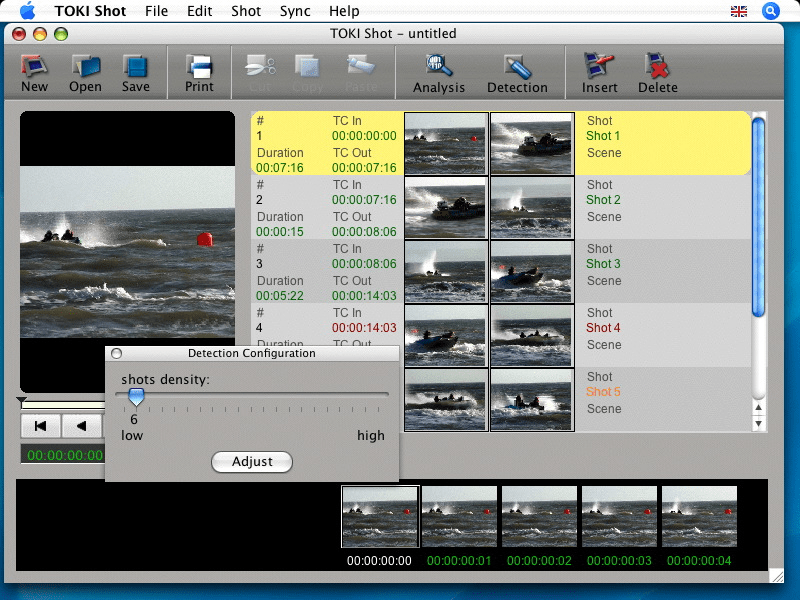Viewport: 800px width, 600px height.
Task: Start Analysis from the toolbar
Action: [439, 68]
